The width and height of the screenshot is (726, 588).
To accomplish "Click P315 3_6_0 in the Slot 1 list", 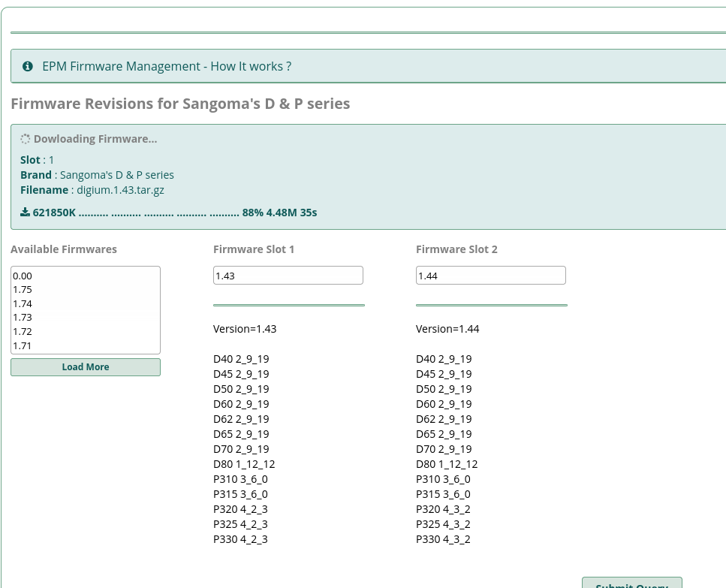I will 240,494.
